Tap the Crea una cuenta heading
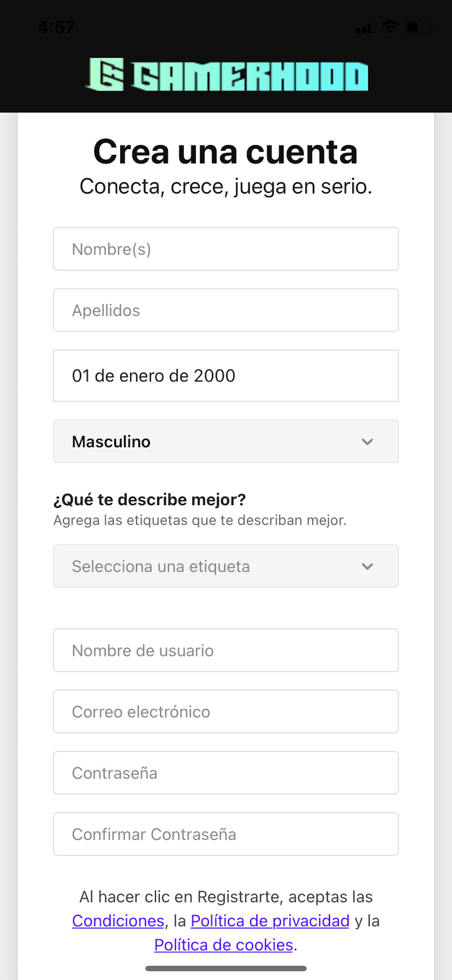This screenshot has width=452, height=980. pyautogui.click(x=226, y=151)
